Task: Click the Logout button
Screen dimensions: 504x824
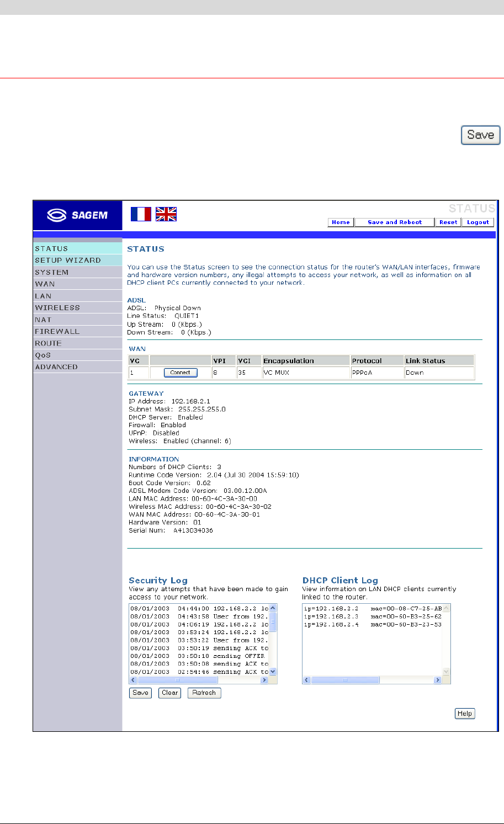Action: (478, 222)
